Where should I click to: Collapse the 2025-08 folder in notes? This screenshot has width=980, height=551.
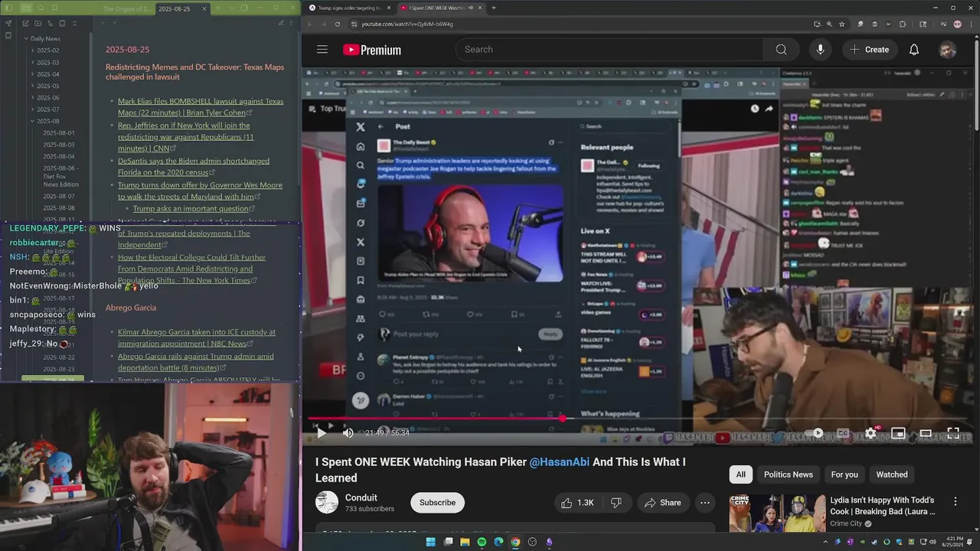pyautogui.click(x=47, y=121)
